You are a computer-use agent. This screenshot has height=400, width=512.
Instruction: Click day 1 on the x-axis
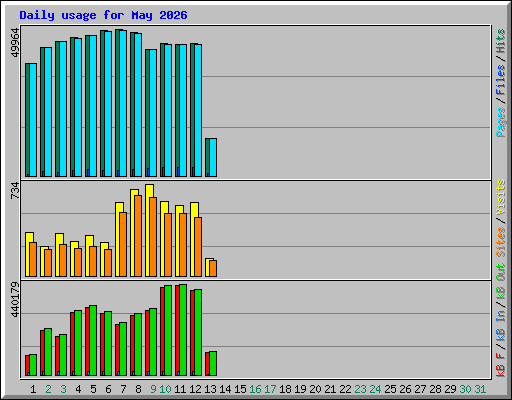(33, 389)
